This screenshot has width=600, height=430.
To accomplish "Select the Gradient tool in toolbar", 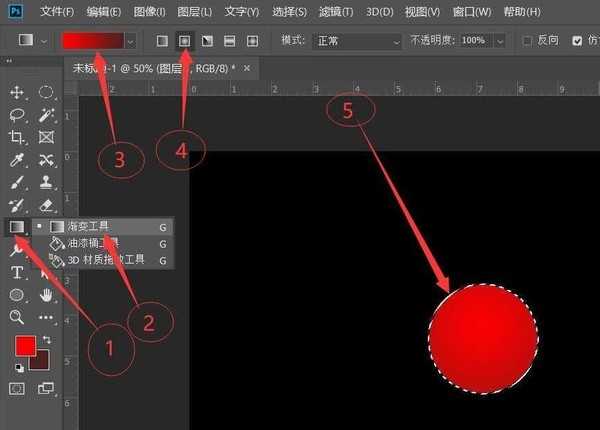I will (17, 227).
